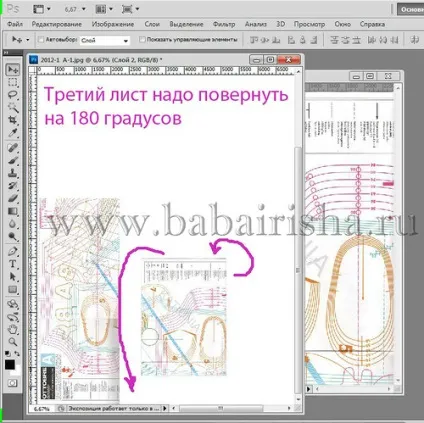The width and height of the screenshot is (424, 423).
Task: Select the Eyedropper tool
Action: 13,133
